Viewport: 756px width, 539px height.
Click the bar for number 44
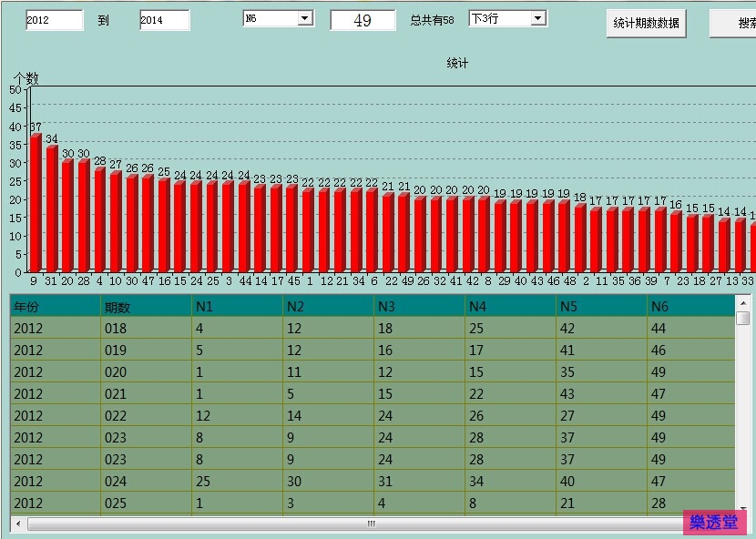[244, 227]
